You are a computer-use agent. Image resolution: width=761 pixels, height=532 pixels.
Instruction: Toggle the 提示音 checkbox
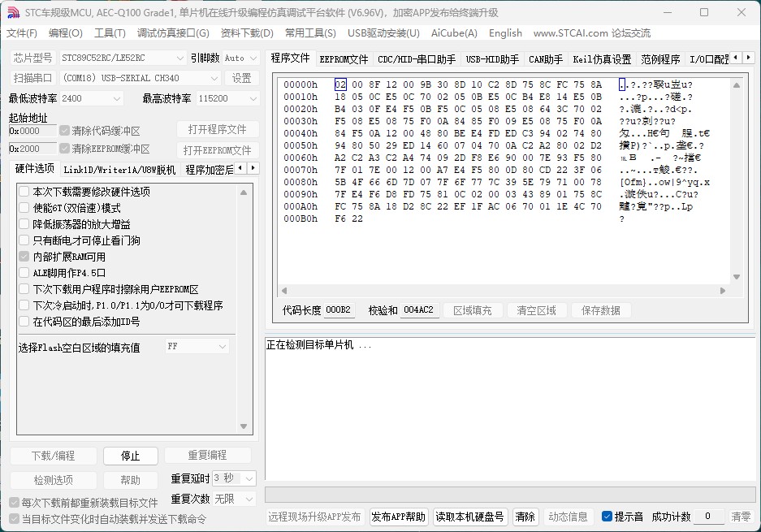607,517
